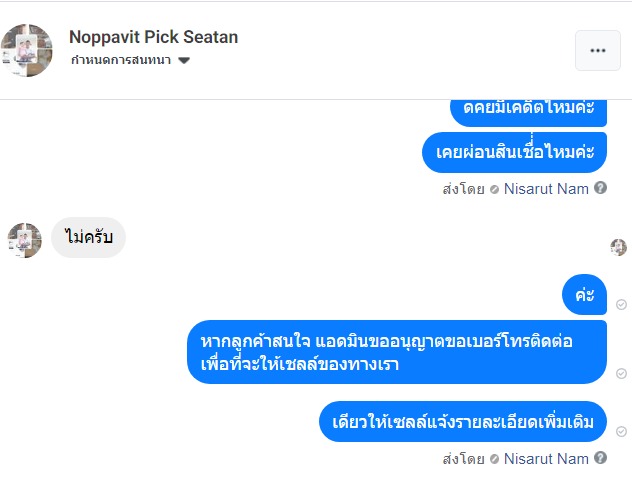Screen dimensions: 632x490
Task: Click the เคยผ่อนสินเชื่อไหมคะ message bubble
Action: click(515, 152)
